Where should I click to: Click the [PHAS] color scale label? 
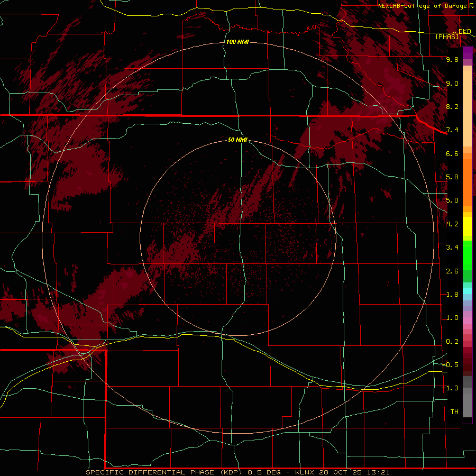[447, 36]
